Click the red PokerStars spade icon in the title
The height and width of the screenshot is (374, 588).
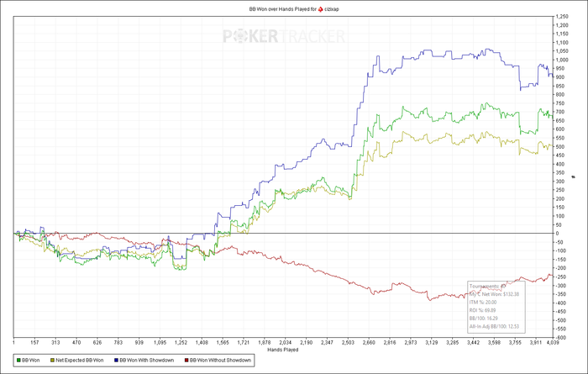(320, 9)
